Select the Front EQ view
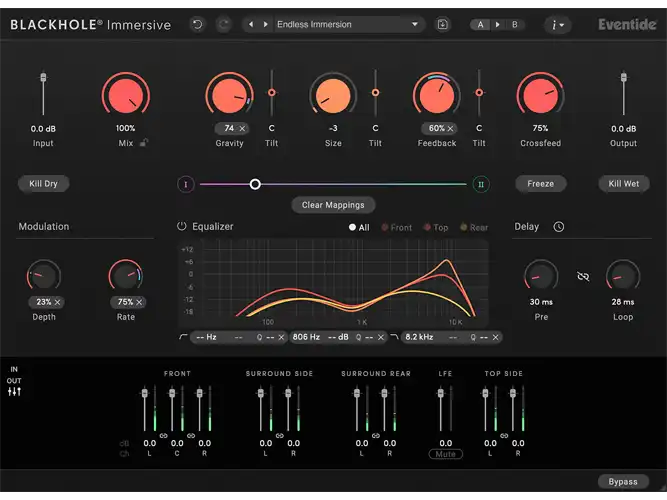 coord(396,227)
